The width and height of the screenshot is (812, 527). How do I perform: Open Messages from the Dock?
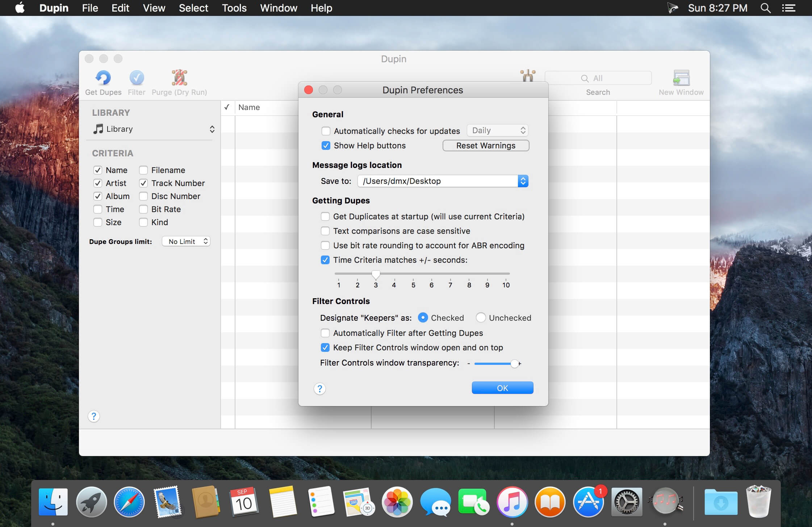tap(436, 502)
